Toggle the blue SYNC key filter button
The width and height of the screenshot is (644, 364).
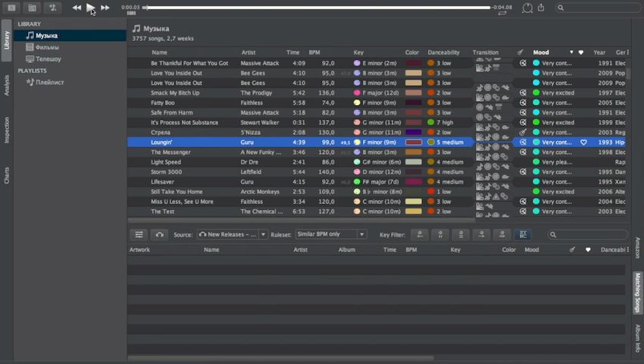pos(523,234)
